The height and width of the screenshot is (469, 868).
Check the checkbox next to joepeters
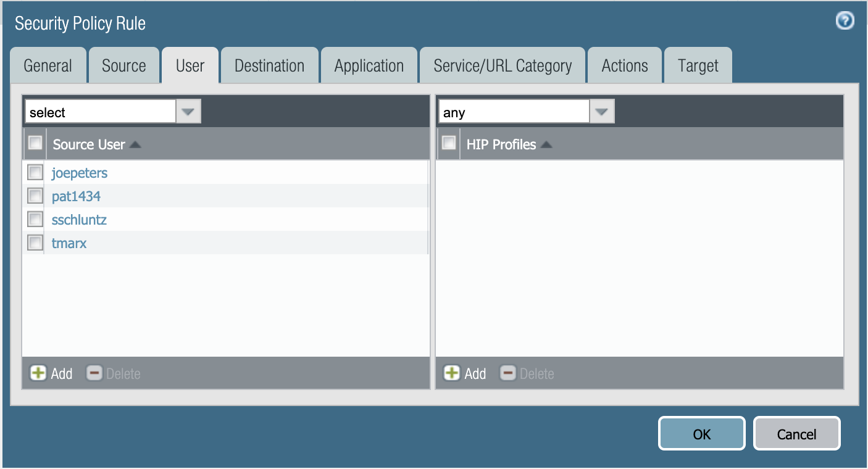tap(35, 172)
